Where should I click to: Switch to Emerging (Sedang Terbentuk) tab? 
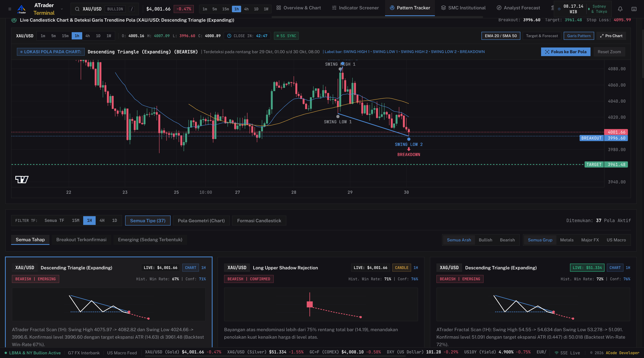(x=150, y=240)
